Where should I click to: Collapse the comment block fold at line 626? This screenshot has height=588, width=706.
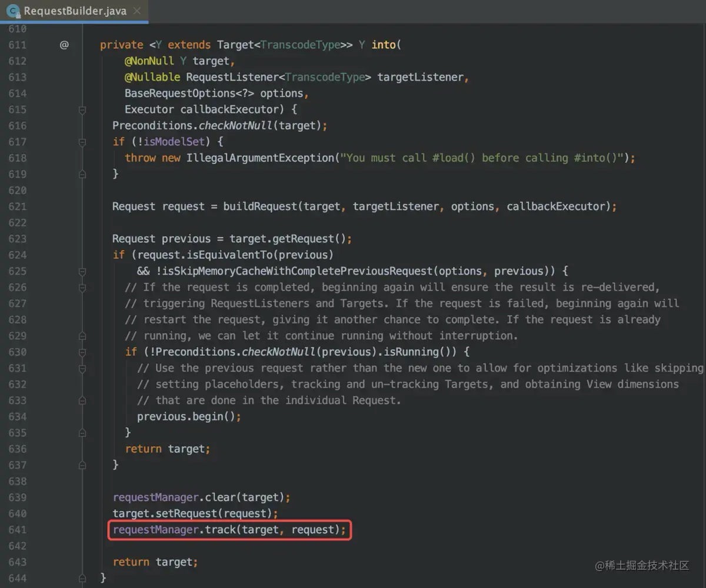(82, 288)
